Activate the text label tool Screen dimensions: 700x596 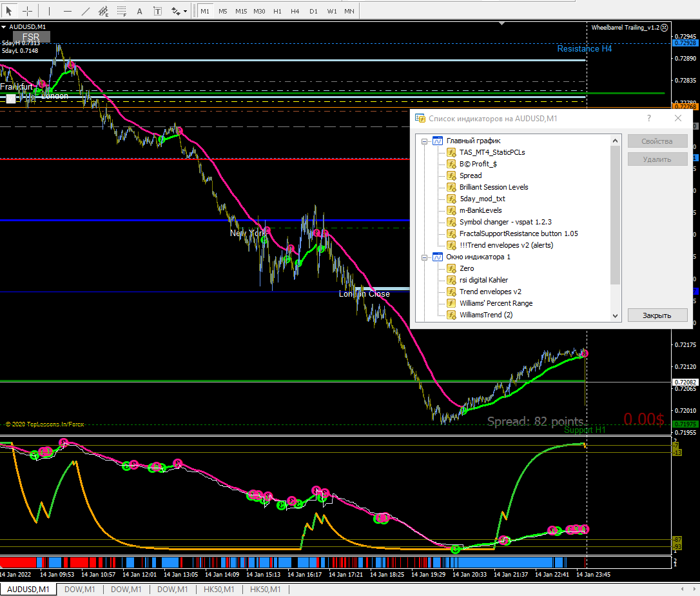[158, 11]
